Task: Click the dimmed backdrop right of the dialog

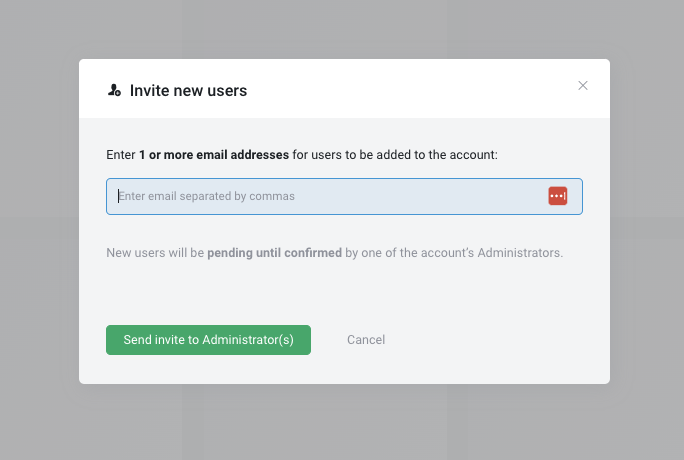Action: tap(646, 230)
